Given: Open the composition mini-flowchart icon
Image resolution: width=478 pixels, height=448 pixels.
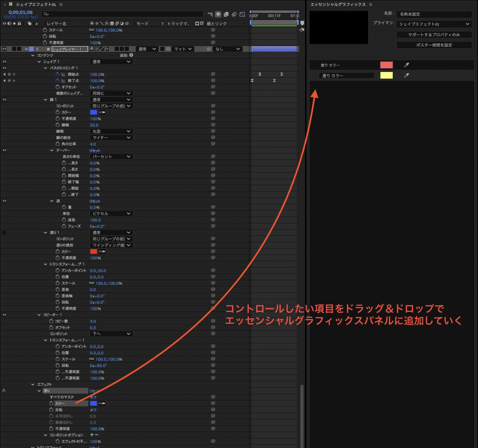Looking at the screenshot, I should [x=210, y=14].
